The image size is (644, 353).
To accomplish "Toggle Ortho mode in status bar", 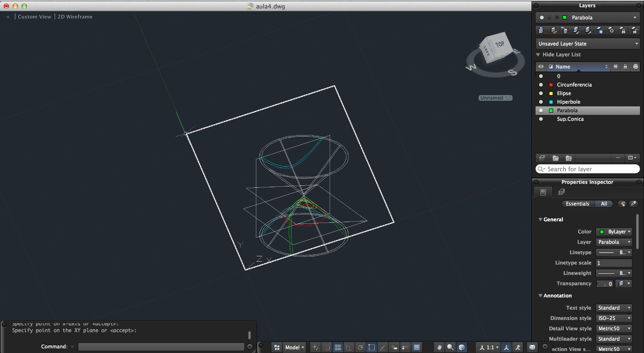I will coord(349,347).
